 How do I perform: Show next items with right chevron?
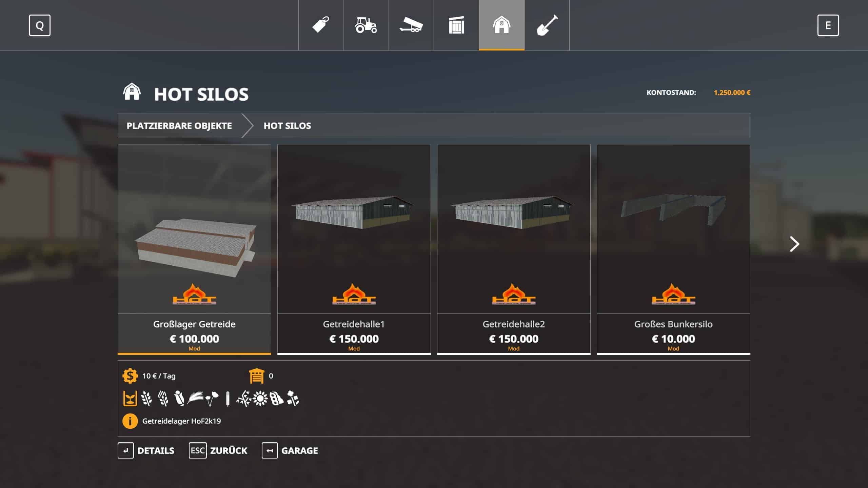coord(794,244)
